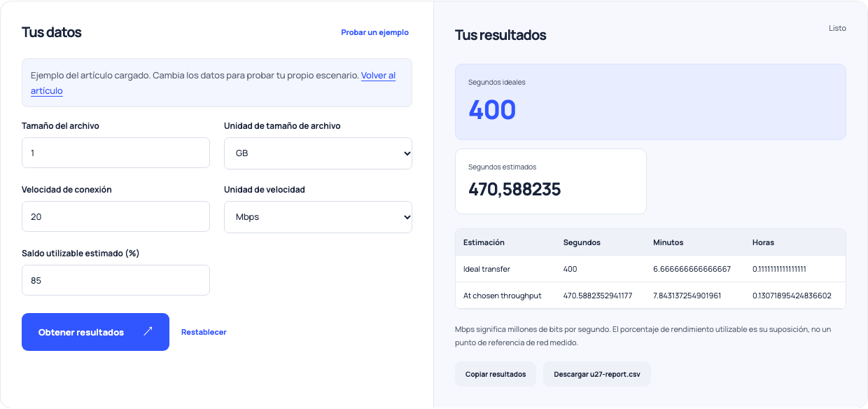Click the cell 6.666666666666667

(x=692, y=269)
